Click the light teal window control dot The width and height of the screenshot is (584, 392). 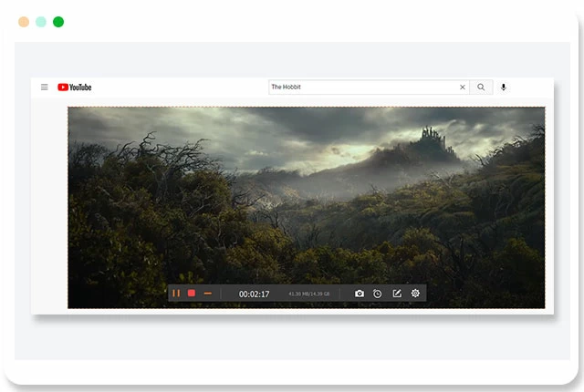(41, 22)
